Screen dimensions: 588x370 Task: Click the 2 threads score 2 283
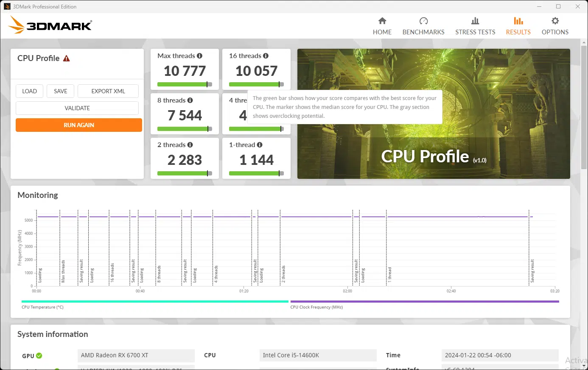[185, 160]
